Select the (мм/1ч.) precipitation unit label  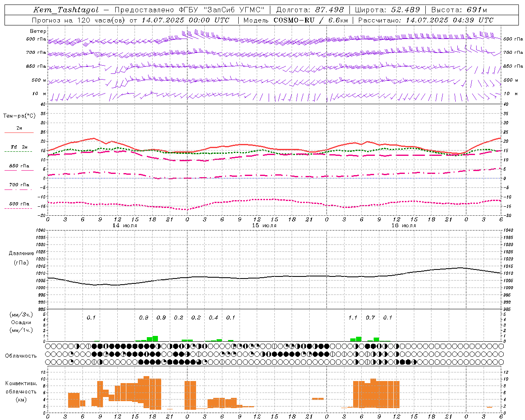[x=21, y=330]
